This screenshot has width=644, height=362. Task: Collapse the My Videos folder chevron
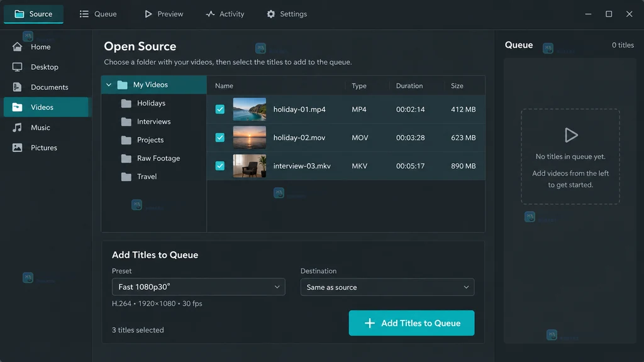[x=109, y=85]
